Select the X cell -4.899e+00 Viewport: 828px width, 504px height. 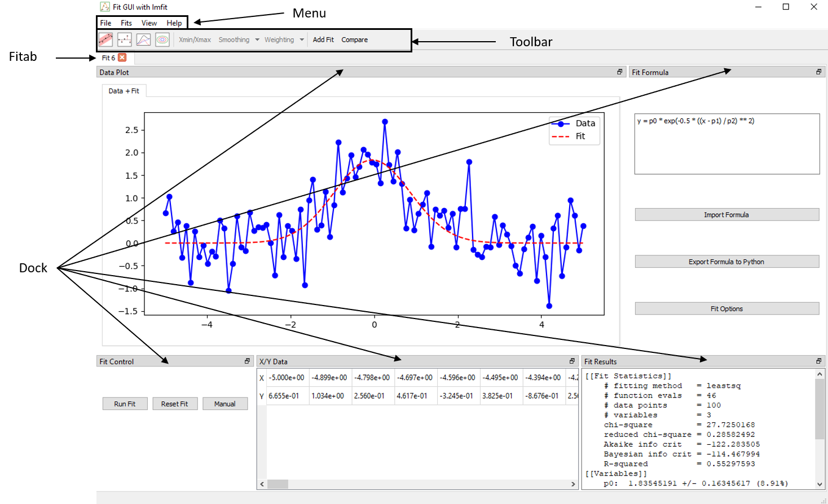coord(331,378)
